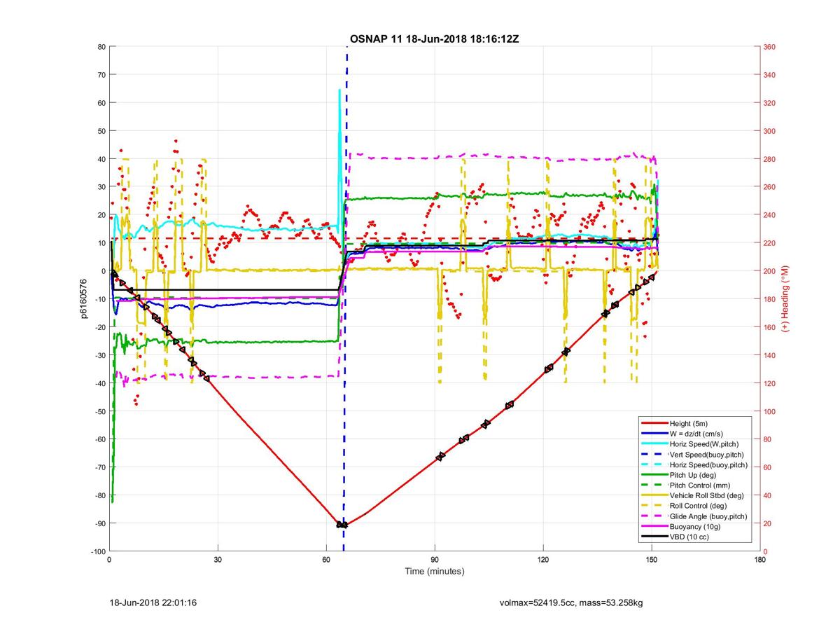The width and height of the screenshot is (840, 620).
Task: Click the black VBD line sample in legend
Action: (654, 537)
